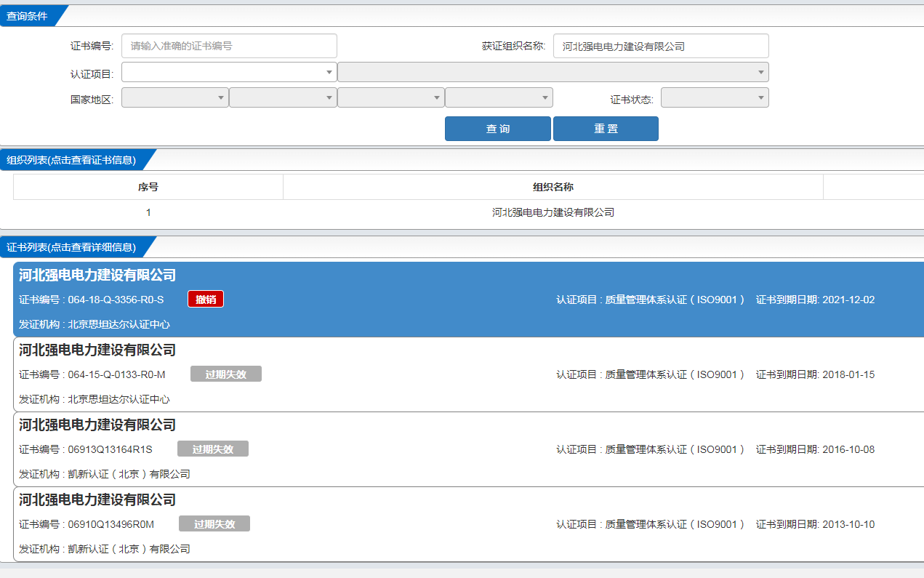
Task: Click 过期失效 badge for certificate 06913Q13164R1S
Action: pyautogui.click(x=213, y=449)
